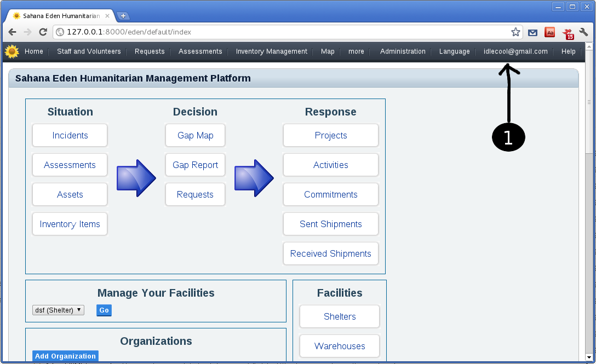Open a new browser tab

(x=123, y=16)
